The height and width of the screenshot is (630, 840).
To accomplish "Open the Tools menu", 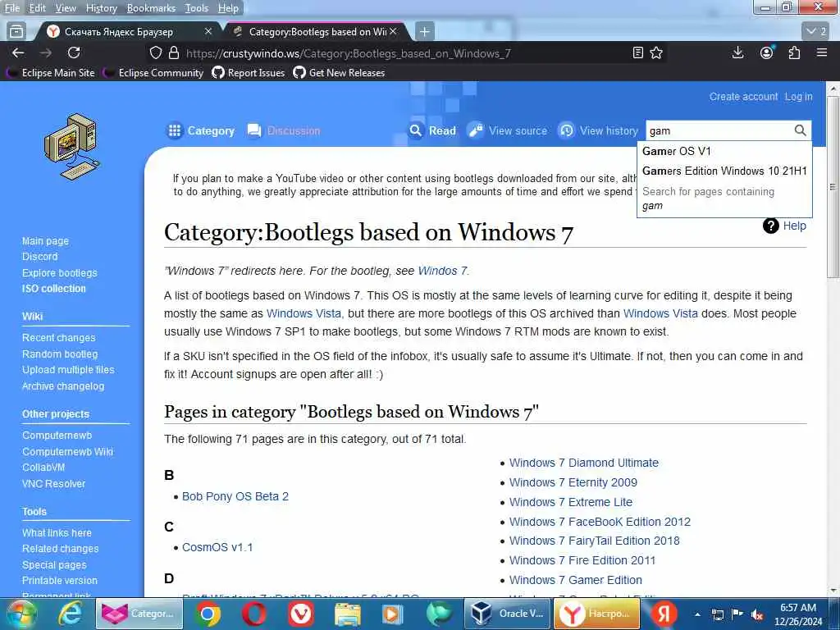I will click(197, 8).
